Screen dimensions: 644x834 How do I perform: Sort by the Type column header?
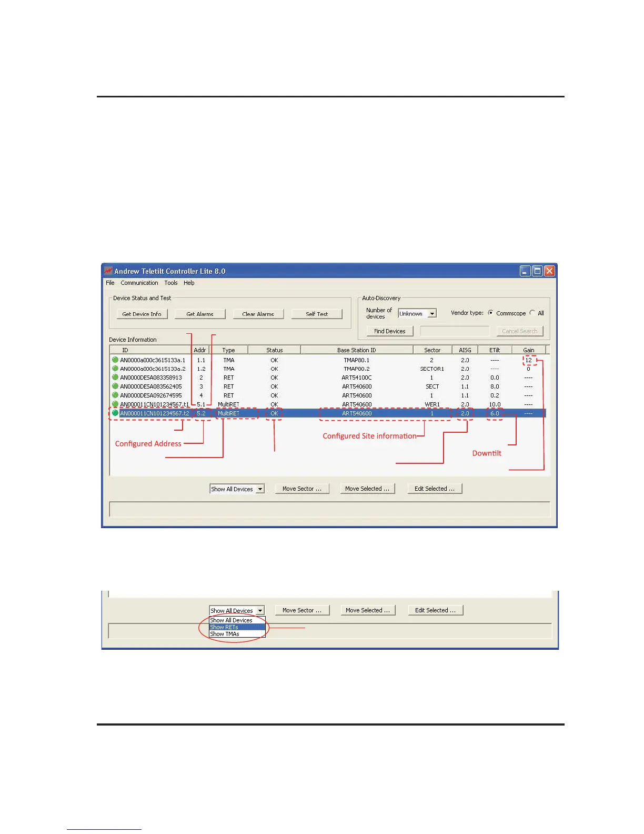pyautogui.click(x=229, y=350)
